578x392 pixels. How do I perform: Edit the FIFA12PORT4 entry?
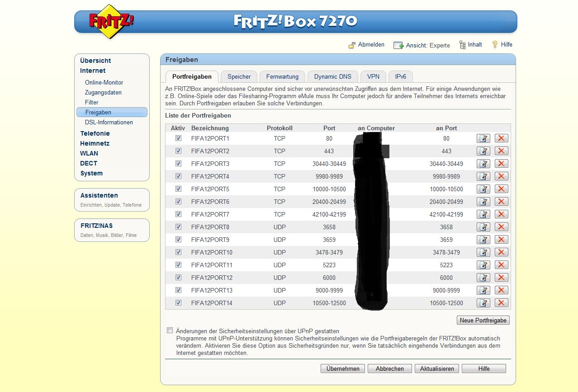(483, 176)
